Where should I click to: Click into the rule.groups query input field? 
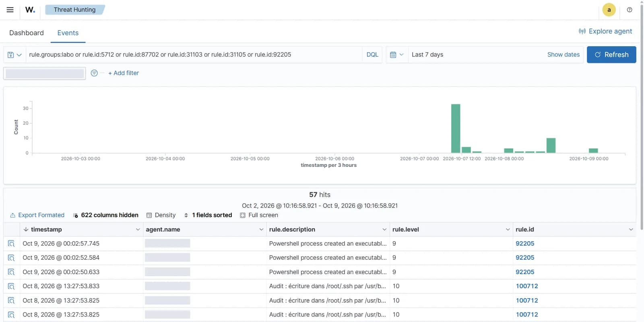coord(194,55)
